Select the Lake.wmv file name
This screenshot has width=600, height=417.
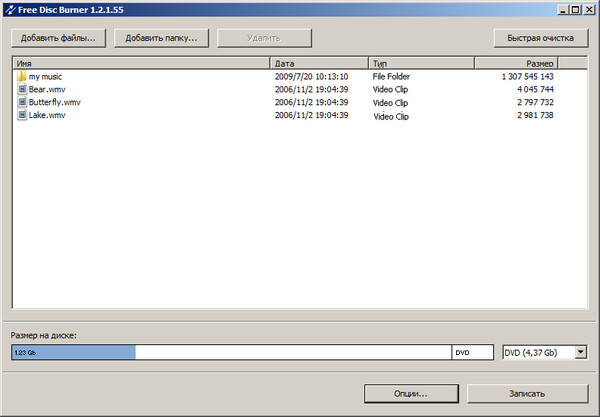pyautogui.click(x=47, y=115)
